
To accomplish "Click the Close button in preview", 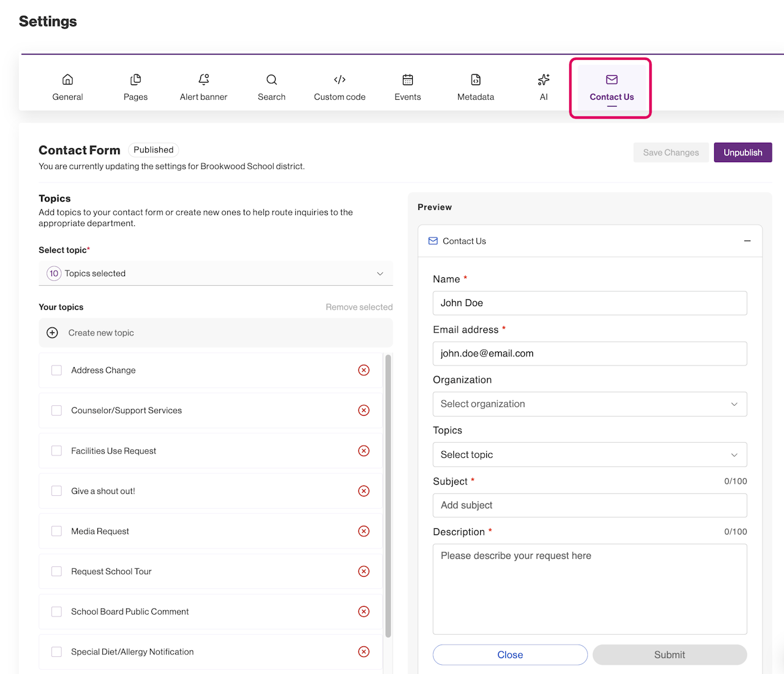I will point(510,655).
